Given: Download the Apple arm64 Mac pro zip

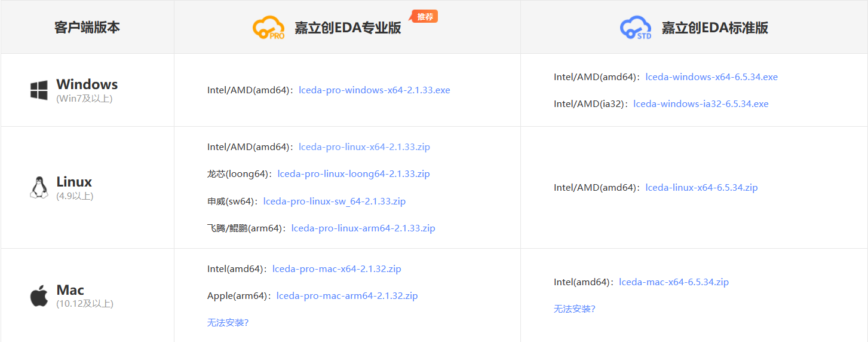Looking at the screenshot, I should coord(347,296).
